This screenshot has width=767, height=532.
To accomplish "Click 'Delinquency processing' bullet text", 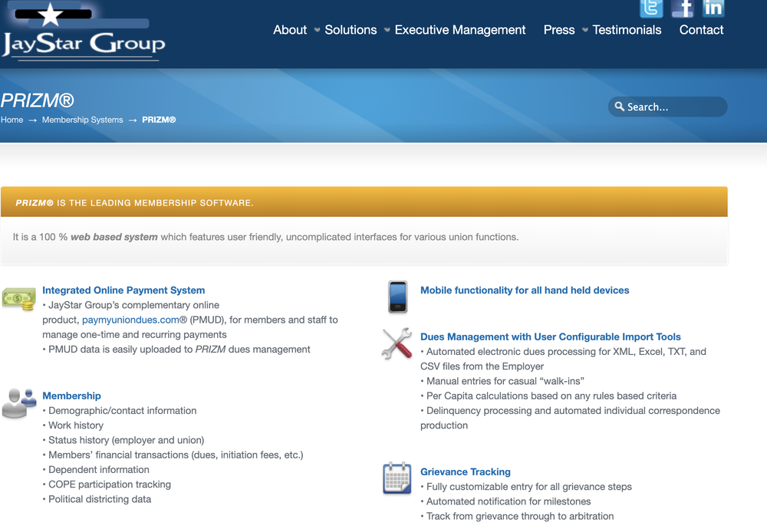I will (571, 418).
